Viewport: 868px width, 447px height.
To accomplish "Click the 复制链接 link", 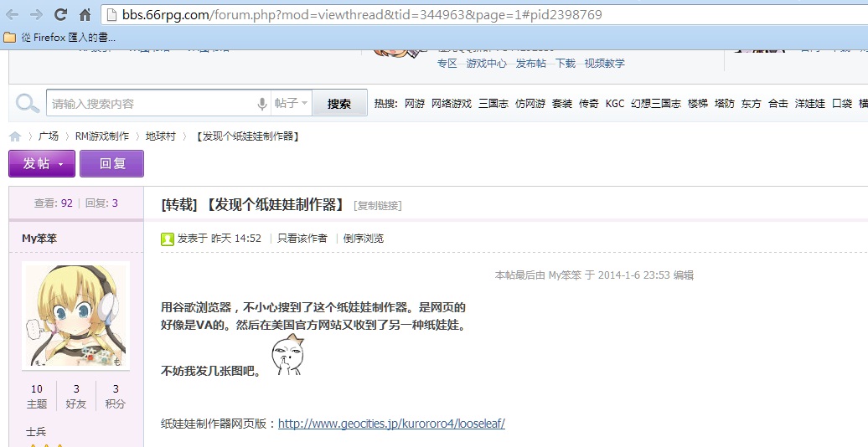I will (378, 206).
